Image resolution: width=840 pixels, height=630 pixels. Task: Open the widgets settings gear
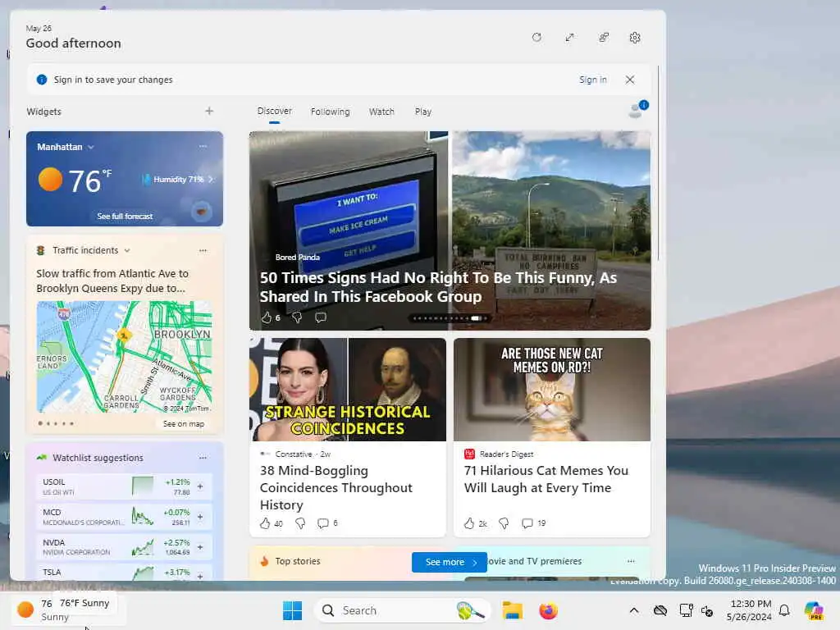pos(635,38)
